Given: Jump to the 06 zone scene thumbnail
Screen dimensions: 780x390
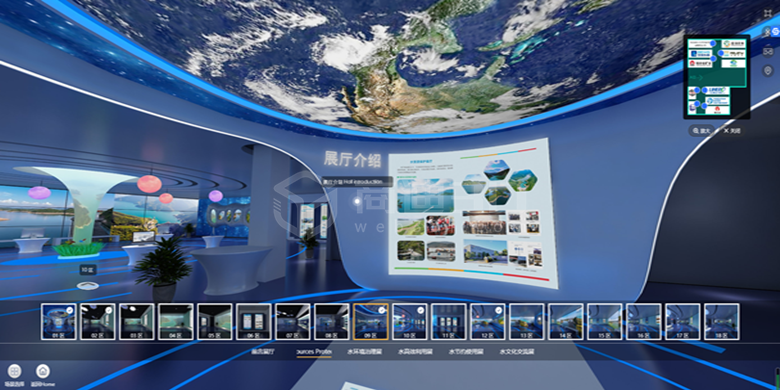Looking at the screenshot, I should tap(254, 322).
